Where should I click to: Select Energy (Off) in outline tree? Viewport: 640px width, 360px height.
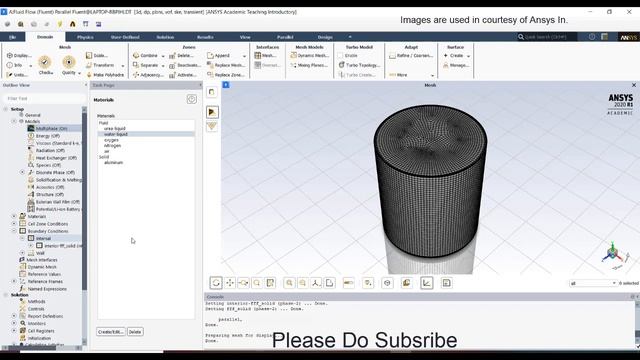coord(47,136)
